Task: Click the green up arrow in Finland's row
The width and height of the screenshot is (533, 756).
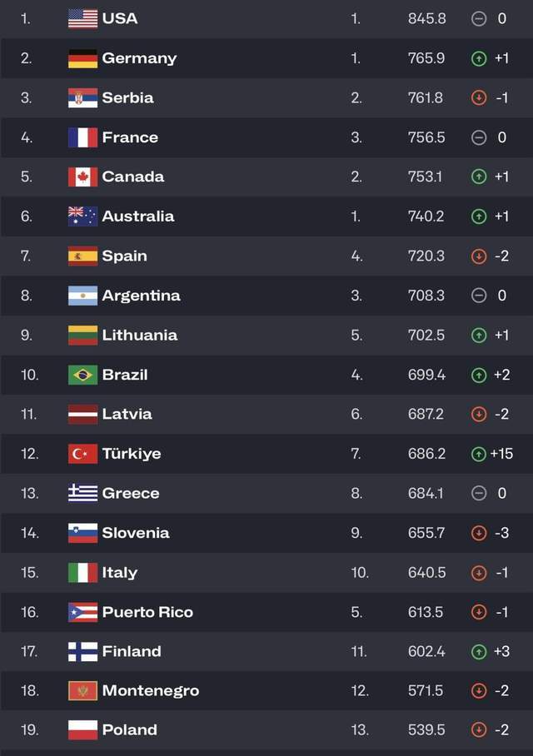Action: coord(478,651)
